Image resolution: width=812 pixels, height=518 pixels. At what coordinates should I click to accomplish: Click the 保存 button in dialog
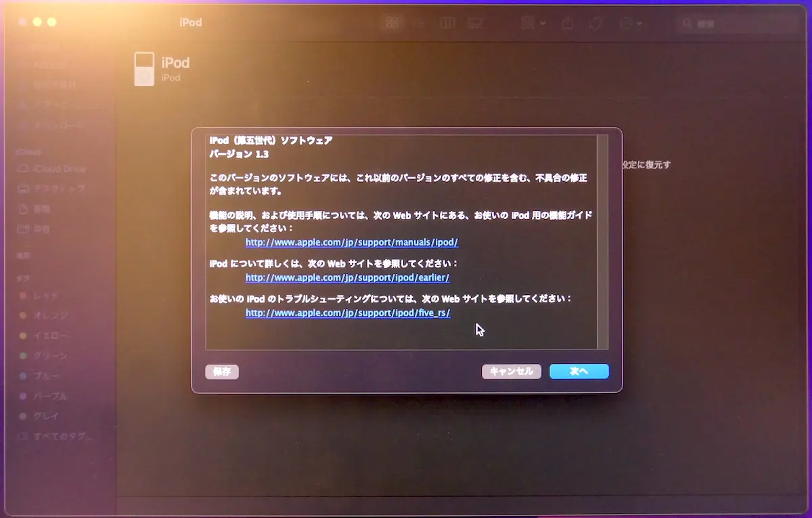tap(222, 372)
